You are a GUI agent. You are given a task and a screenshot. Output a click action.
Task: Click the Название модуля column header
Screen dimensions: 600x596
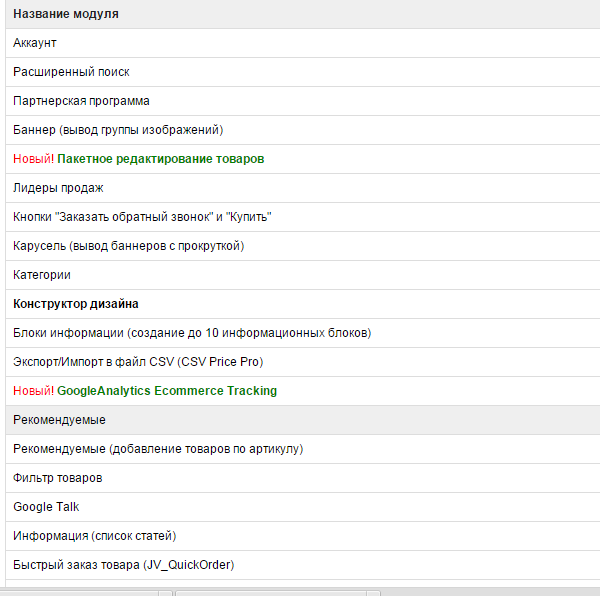tap(66, 14)
